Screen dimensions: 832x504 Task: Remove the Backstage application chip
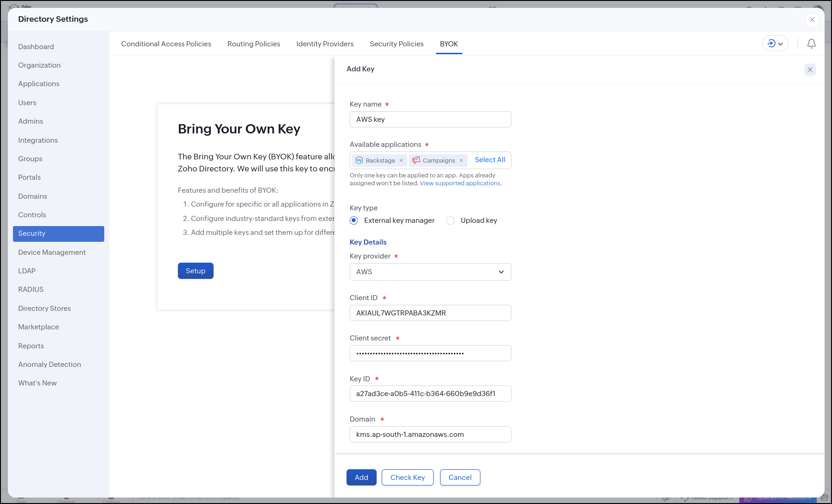401,160
